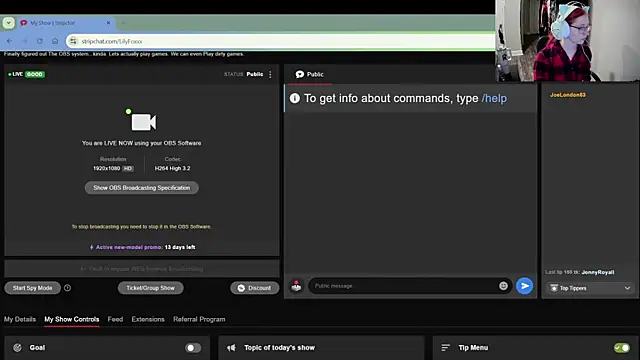
Task: Open My Details tab
Action: tap(20, 319)
